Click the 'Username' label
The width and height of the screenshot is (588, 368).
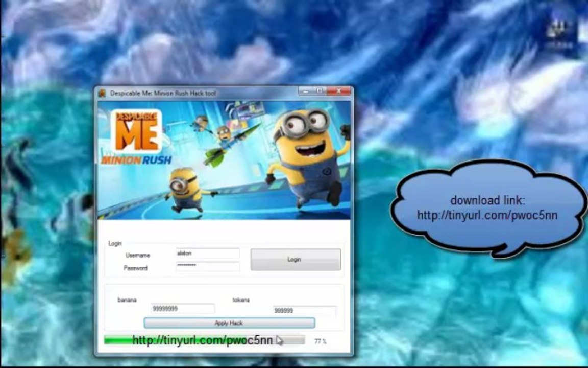[138, 256]
